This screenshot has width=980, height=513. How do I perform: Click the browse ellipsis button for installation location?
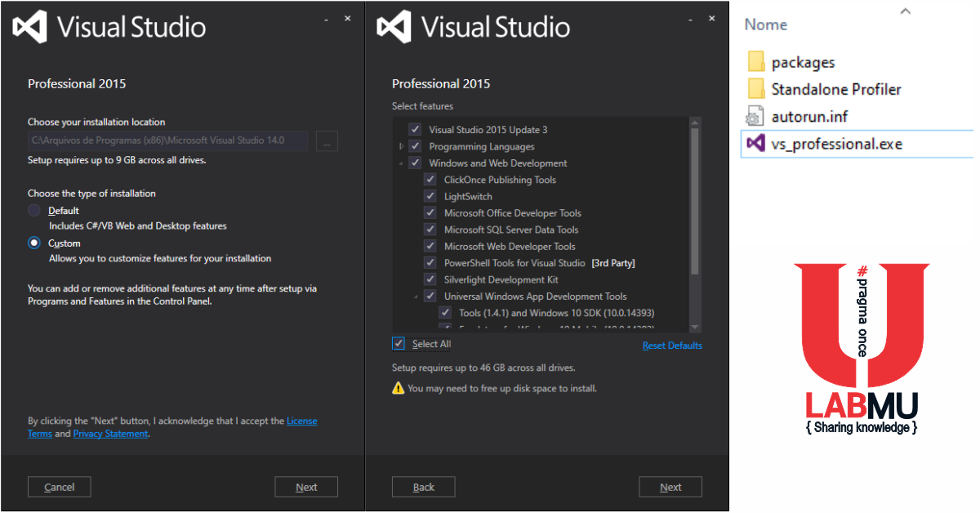coord(326,141)
